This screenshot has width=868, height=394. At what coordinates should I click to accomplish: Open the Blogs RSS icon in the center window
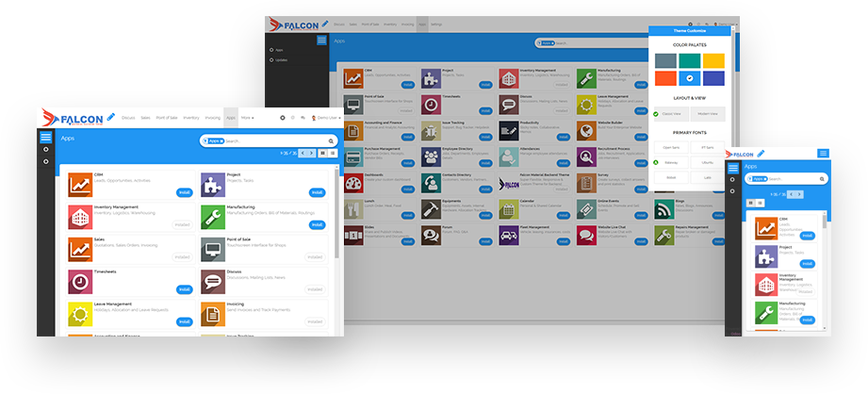tap(663, 208)
